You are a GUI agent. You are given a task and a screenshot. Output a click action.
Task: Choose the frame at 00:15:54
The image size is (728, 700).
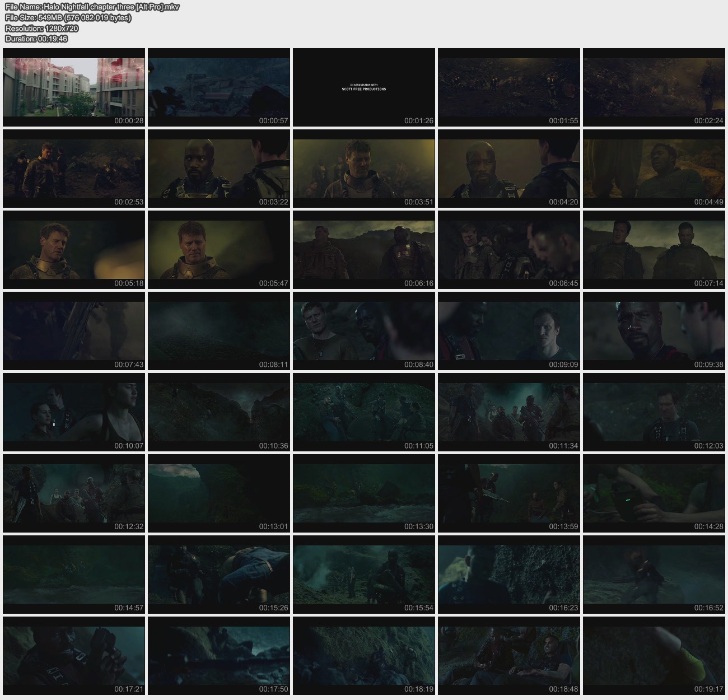363,574
